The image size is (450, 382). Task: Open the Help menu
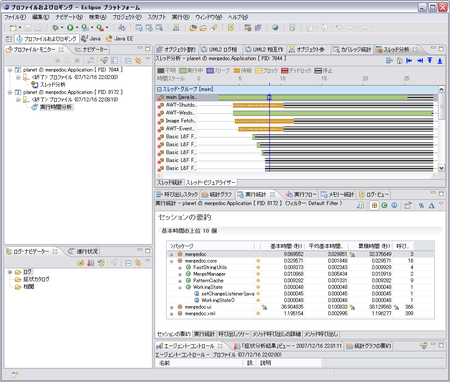click(x=238, y=17)
